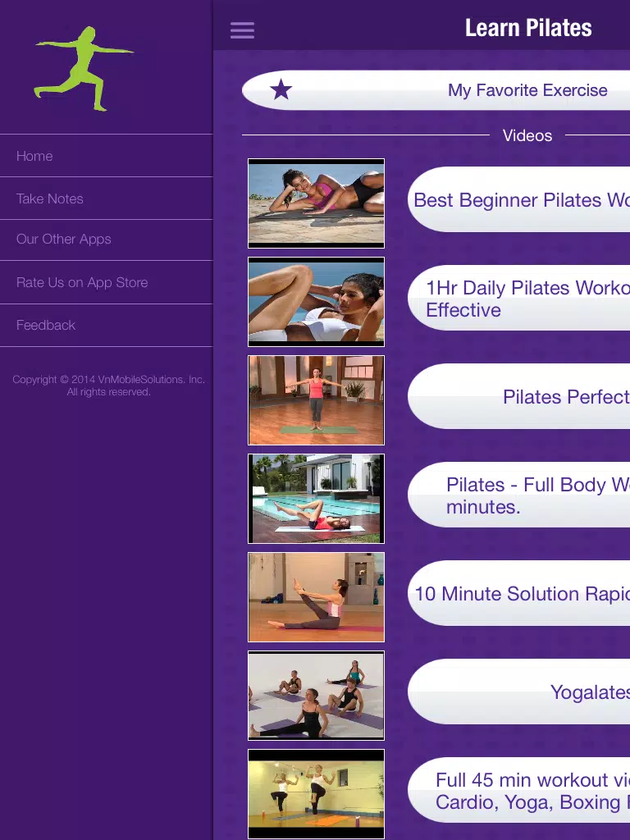Open the Feedback menu item
This screenshot has height=840, width=630.
[x=107, y=325]
